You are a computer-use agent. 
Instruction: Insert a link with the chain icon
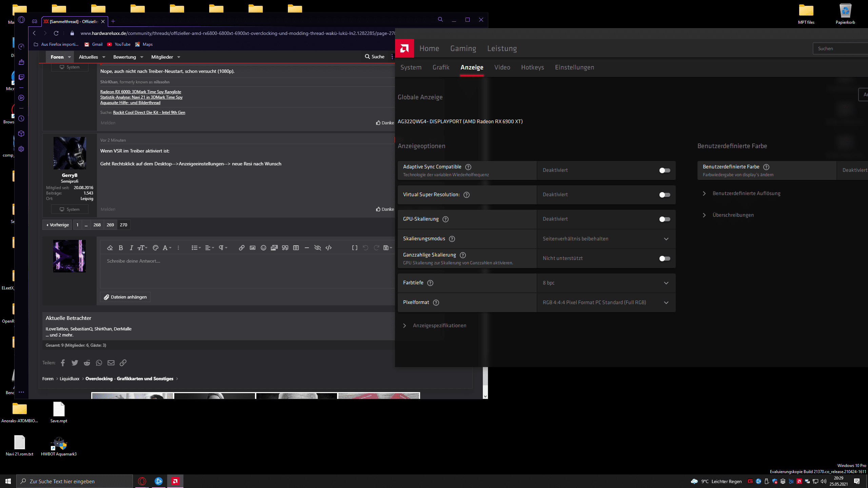[x=241, y=248]
